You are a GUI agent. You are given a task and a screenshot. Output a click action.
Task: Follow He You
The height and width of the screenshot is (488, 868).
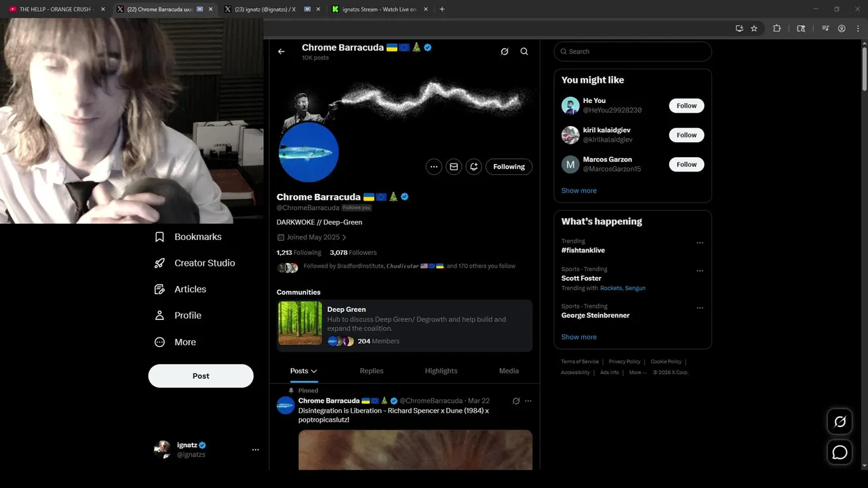(686, 106)
